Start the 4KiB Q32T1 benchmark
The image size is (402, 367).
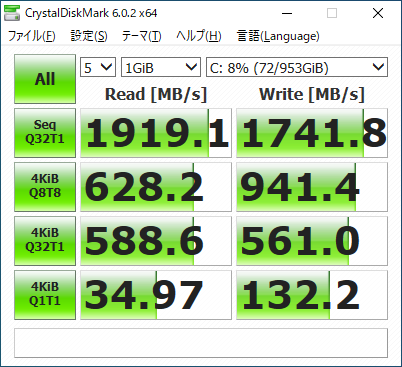tap(45, 241)
